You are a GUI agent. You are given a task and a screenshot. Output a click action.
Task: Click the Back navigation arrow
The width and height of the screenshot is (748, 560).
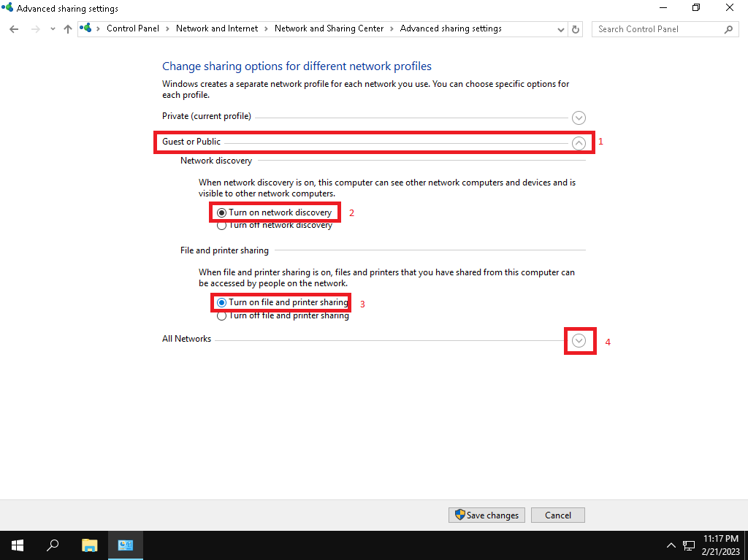(x=14, y=29)
